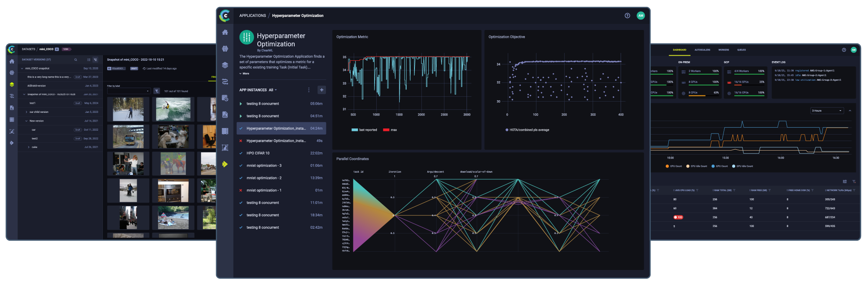
Task: Click the AM user avatar in center window
Action: click(x=641, y=16)
